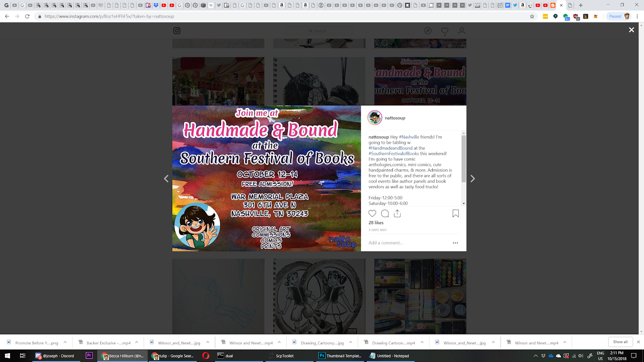Open the Explore compass icon
This screenshot has width=644, height=362.
pyautogui.click(x=428, y=31)
